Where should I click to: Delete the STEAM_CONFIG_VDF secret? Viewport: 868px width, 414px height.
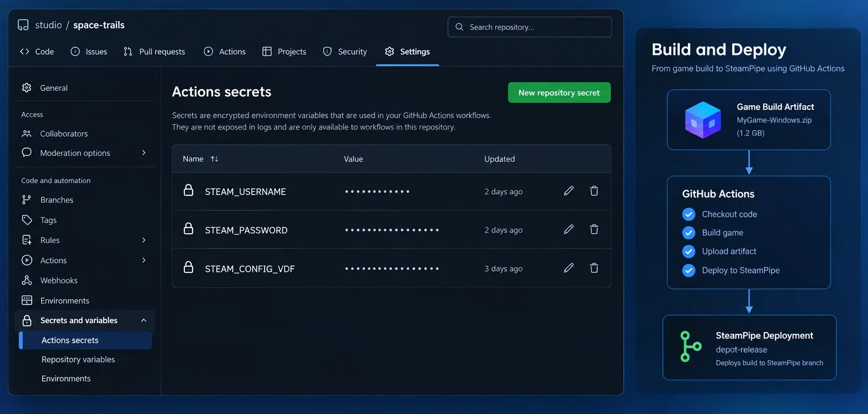pyautogui.click(x=594, y=268)
